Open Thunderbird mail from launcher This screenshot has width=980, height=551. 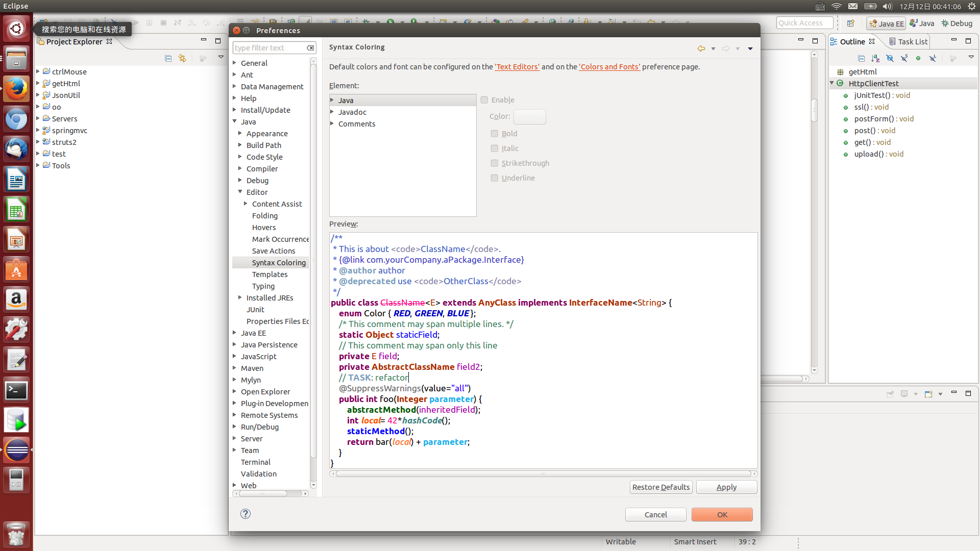click(x=16, y=149)
